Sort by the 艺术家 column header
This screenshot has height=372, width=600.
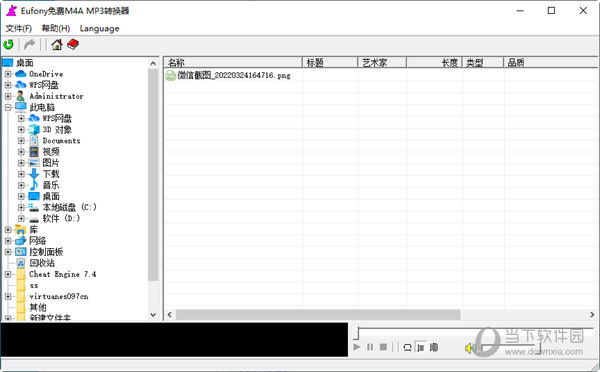point(382,62)
